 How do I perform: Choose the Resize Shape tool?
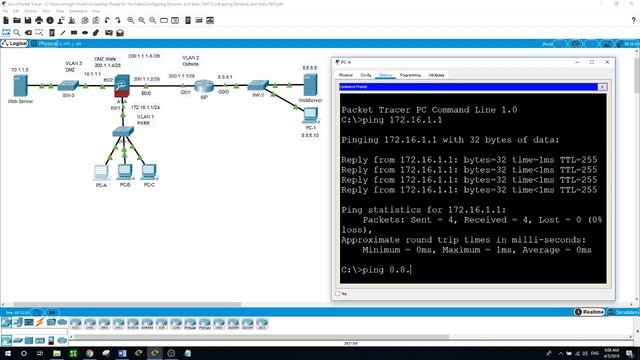[39, 32]
